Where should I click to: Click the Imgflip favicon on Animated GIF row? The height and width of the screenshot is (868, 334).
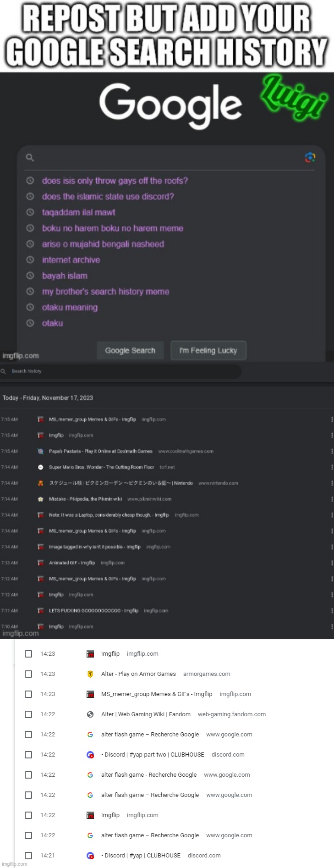coord(40,563)
